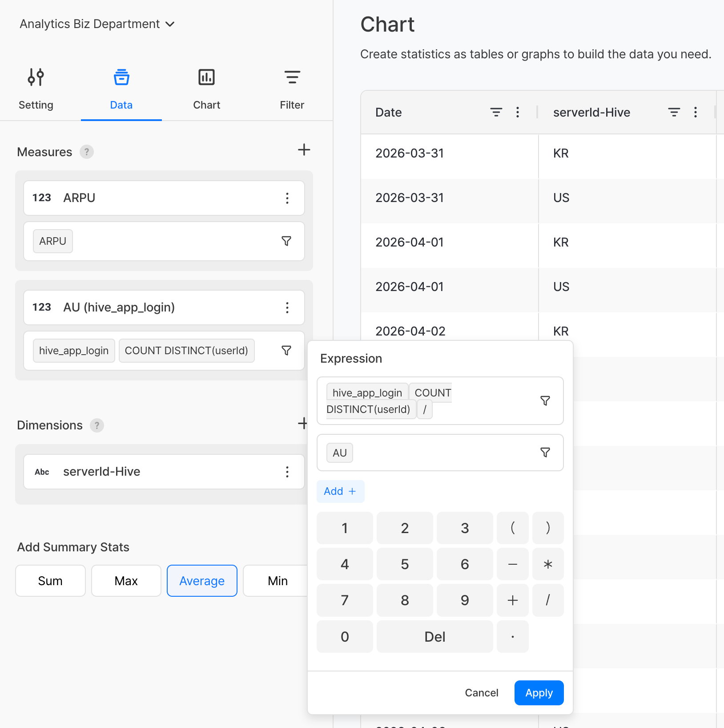Open the AU (hive_app_login) measure options menu
The width and height of the screenshot is (724, 728).
point(287,307)
